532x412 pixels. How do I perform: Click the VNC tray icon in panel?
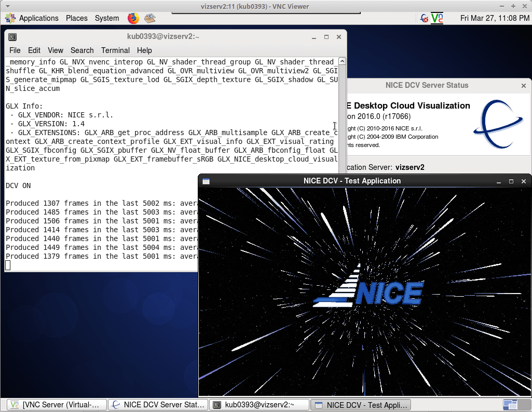pyautogui.click(x=437, y=18)
